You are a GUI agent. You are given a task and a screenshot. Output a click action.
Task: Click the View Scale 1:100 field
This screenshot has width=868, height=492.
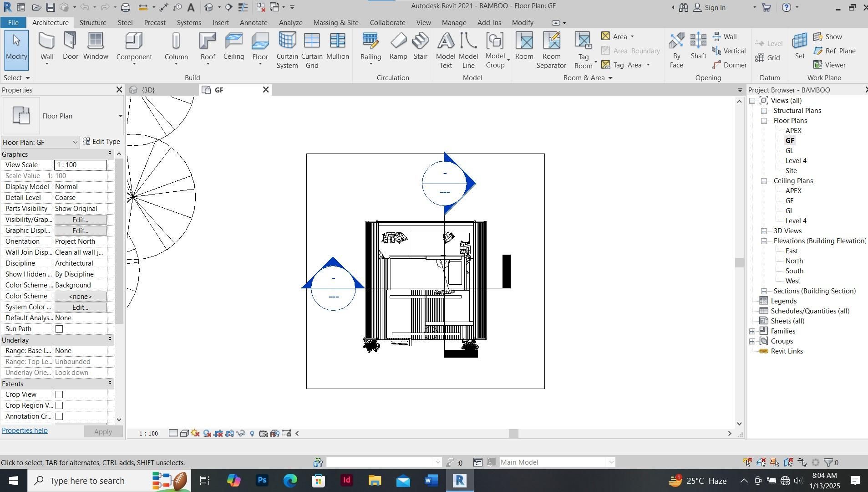tap(81, 165)
